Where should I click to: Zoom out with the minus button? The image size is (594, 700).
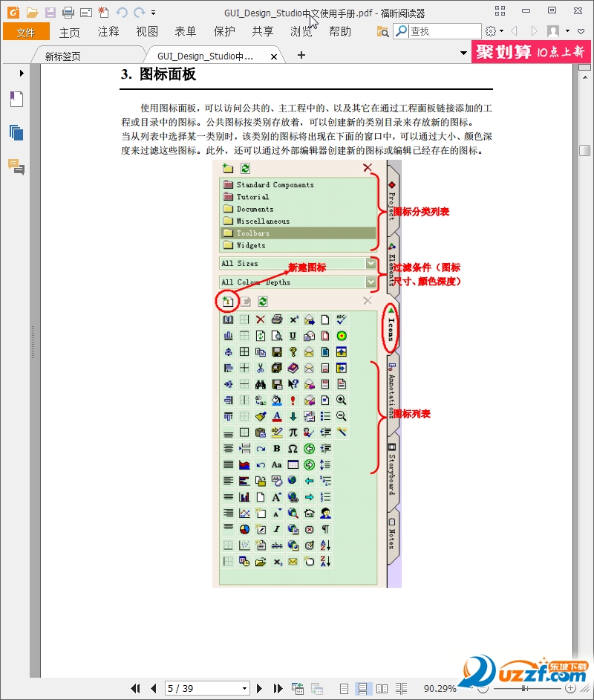(x=482, y=689)
